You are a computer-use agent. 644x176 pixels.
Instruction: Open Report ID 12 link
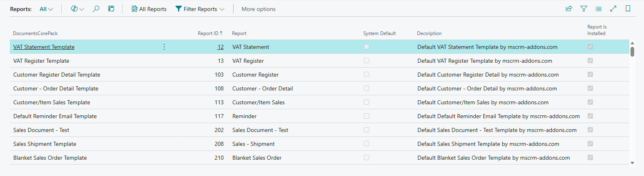[221, 47]
